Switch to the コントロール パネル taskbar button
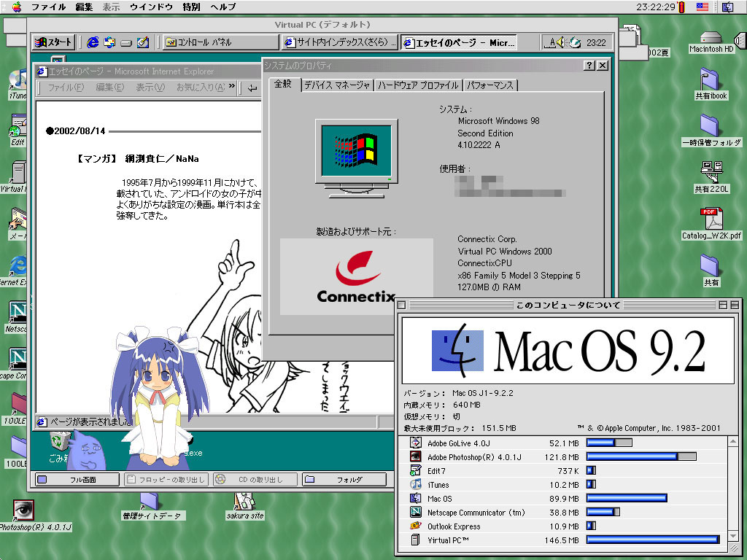 (x=220, y=42)
